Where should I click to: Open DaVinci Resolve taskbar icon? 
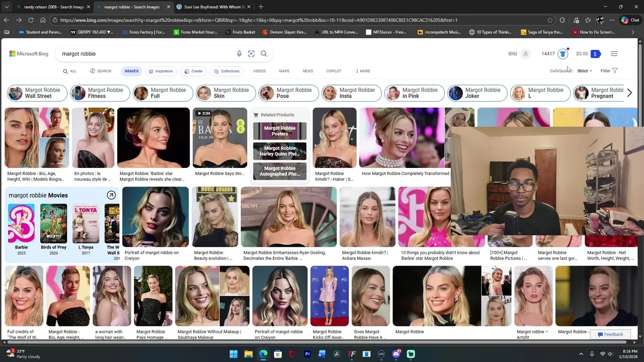[337, 354]
